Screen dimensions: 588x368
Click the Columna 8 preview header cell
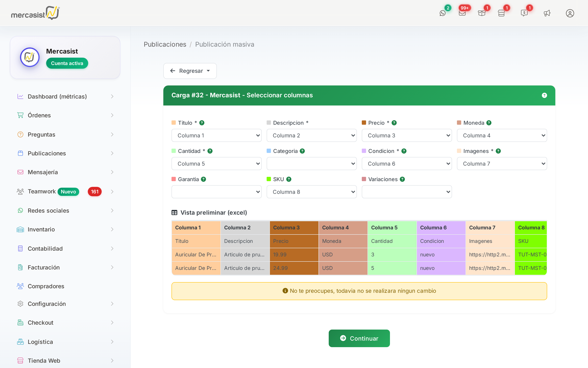click(531, 228)
